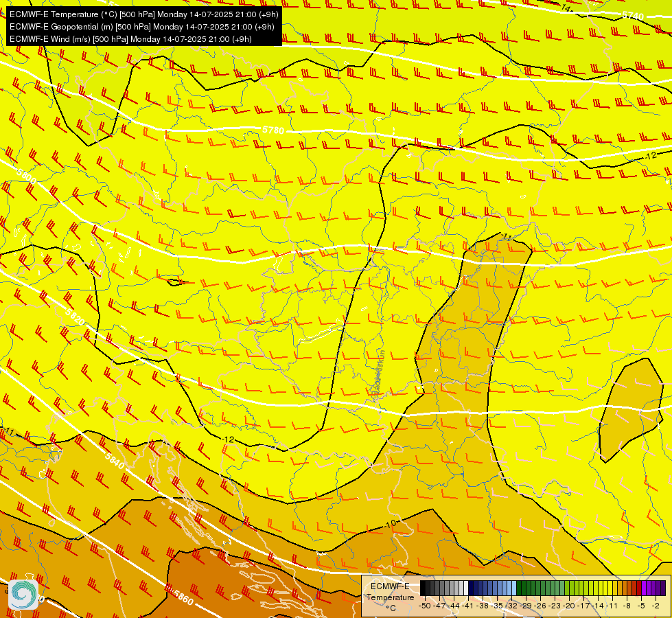Viewport: 672px width, 618px height.
Task: Click the 5800 geopotential contour label
Action: click(27, 176)
